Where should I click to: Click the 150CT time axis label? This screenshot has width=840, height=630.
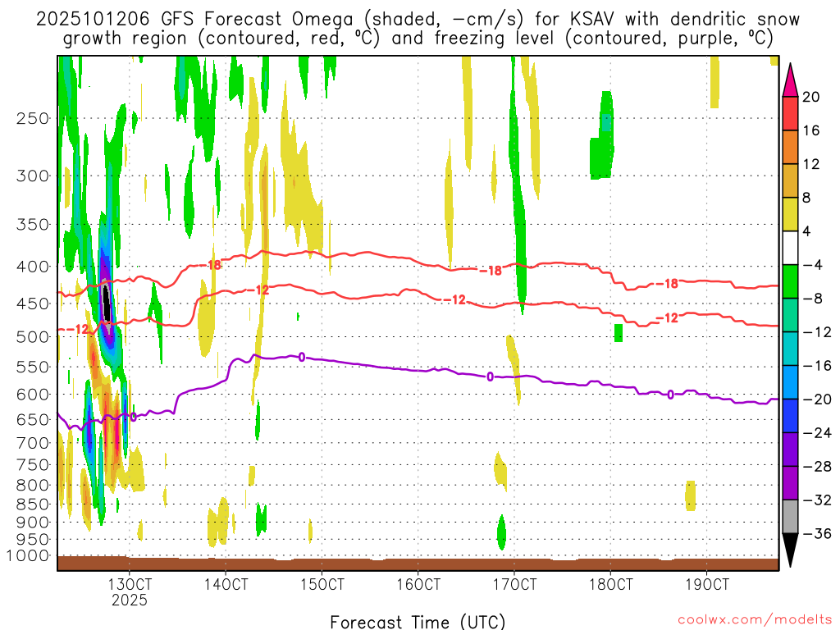click(322, 584)
